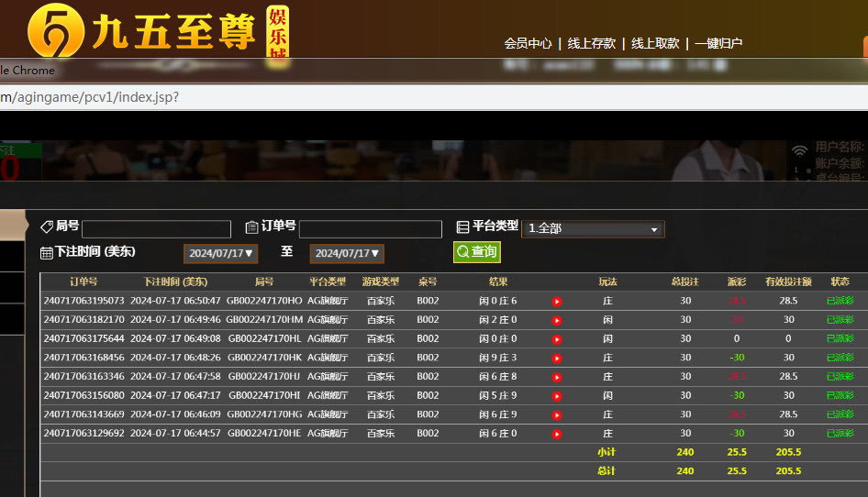Viewport: 868px width, 497px height.
Task: Open the replay for order 240717063175644
Action: (557, 339)
